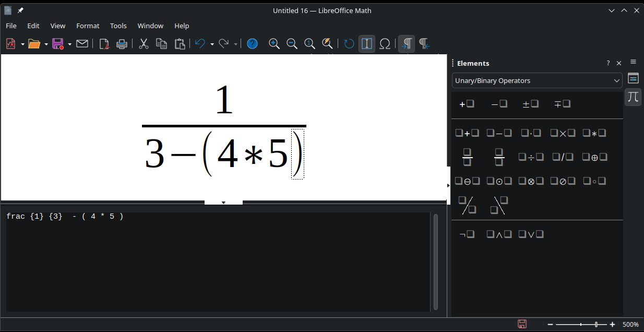
Task: Click the Print icon
Action: click(x=122, y=44)
